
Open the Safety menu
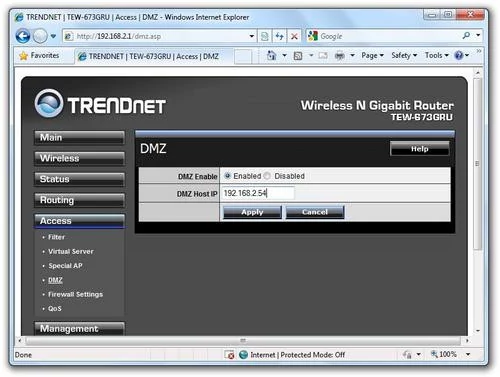point(404,56)
